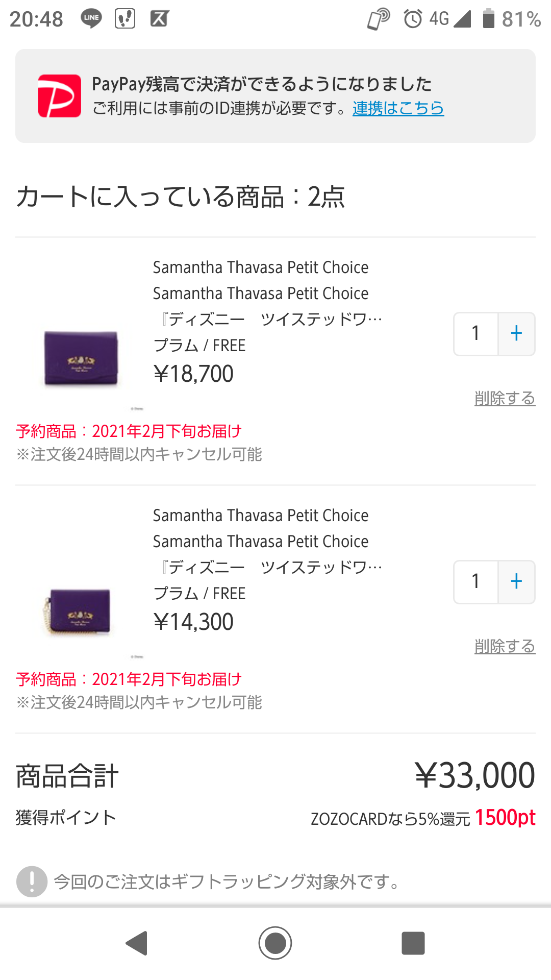Image resolution: width=551 pixels, height=980 pixels.
Task: Tap the gift wrapping exclamation notice icon
Action: [32, 881]
